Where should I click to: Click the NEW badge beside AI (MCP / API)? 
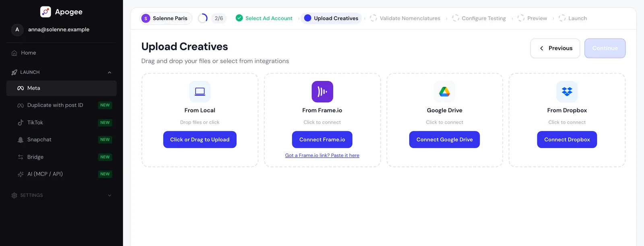[x=105, y=174]
